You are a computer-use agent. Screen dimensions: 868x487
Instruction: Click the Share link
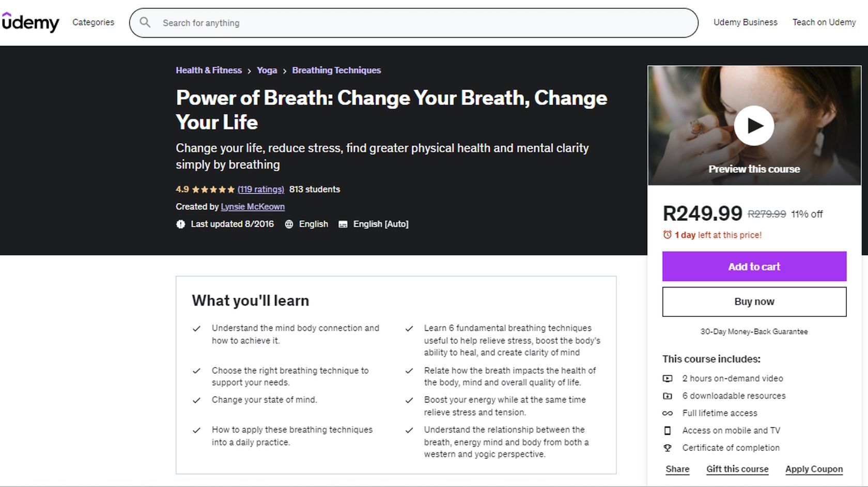[677, 469]
